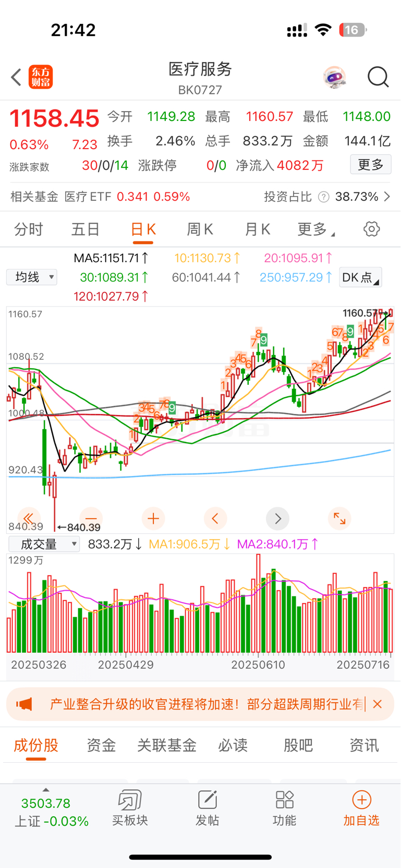Tap volume MA2:840.1万 value

(277, 544)
